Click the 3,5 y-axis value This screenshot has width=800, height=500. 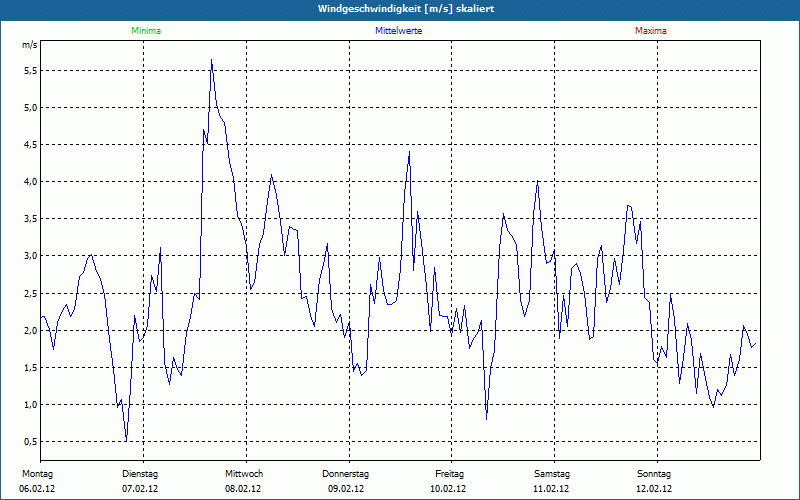[x=30, y=219]
